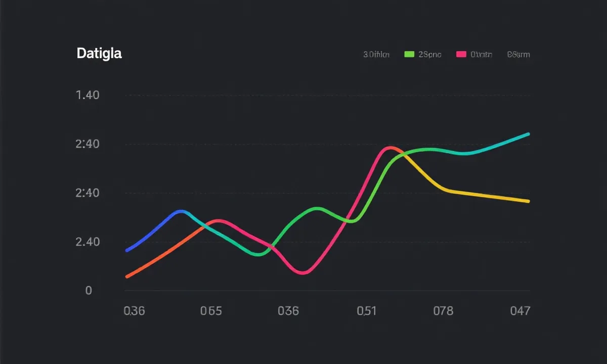Click the yellow descending line segment

(486, 195)
